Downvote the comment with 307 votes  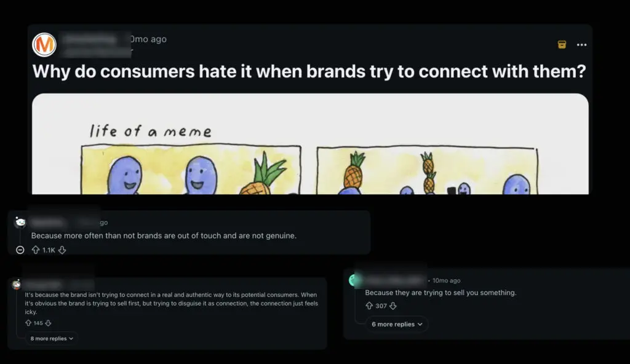tap(393, 306)
